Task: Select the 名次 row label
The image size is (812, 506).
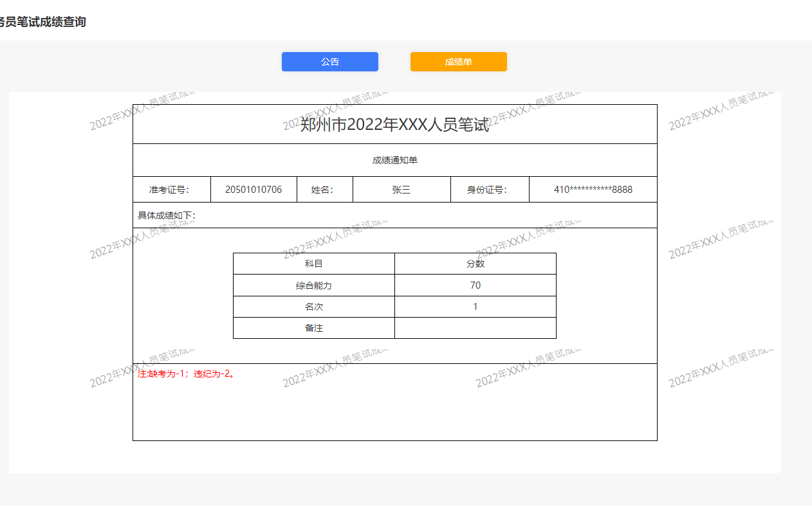Action: [x=313, y=307]
